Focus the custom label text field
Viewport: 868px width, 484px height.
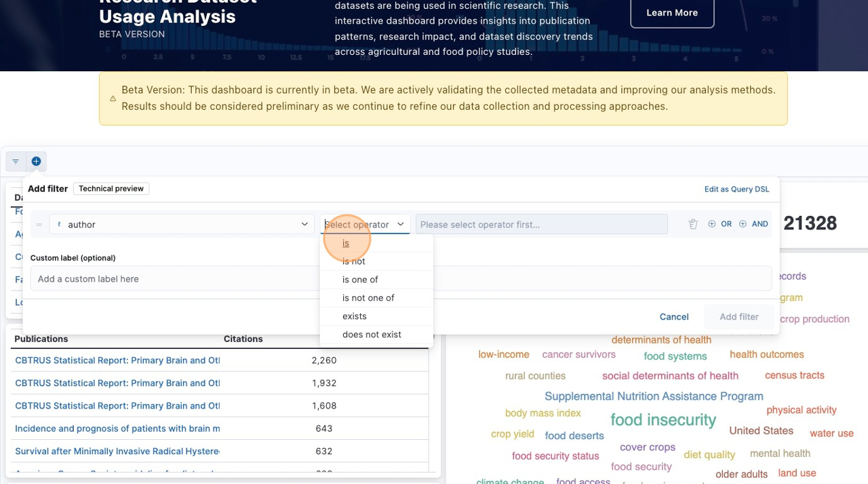400,279
